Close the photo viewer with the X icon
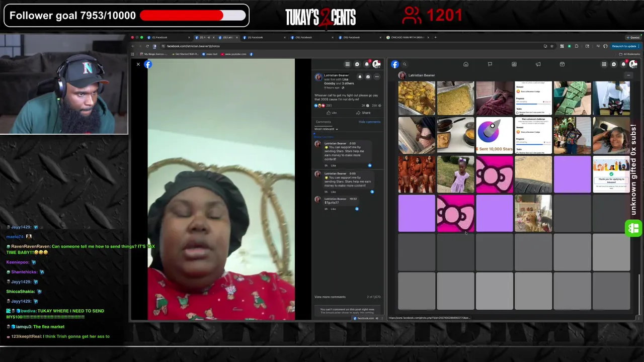 point(138,64)
